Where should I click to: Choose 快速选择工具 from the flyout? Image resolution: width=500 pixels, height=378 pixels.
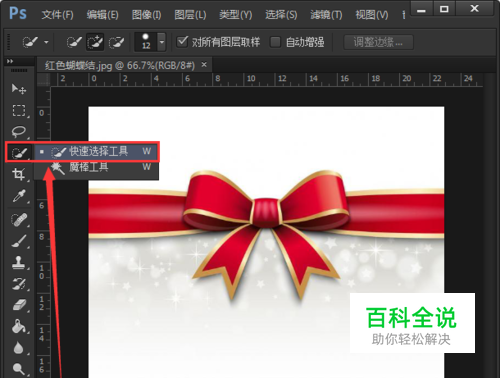click(x=97, y=152)
